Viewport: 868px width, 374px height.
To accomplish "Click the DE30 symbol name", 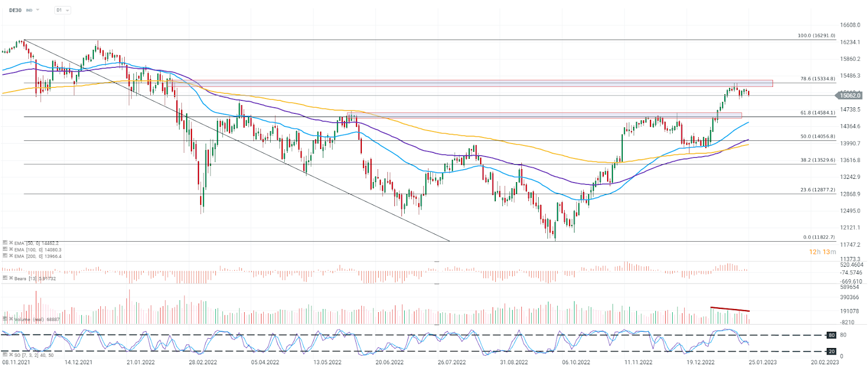I will [15, 10].
